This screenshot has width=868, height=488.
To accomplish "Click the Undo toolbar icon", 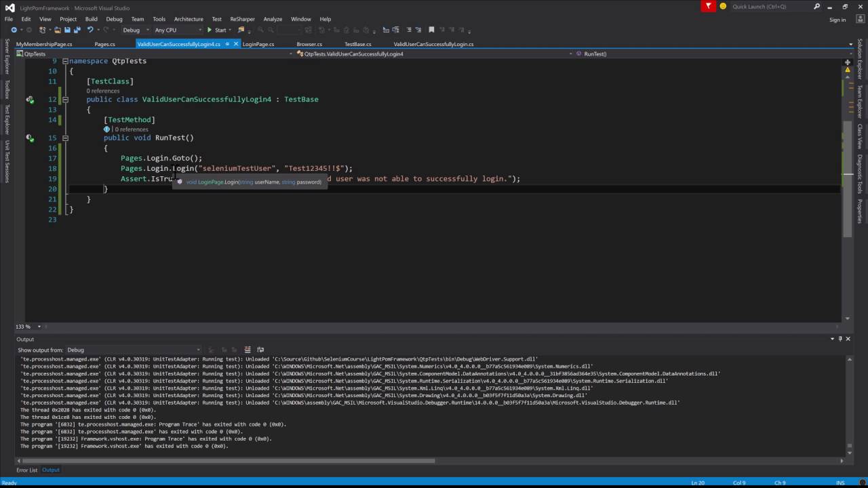I will click(90, 30).
